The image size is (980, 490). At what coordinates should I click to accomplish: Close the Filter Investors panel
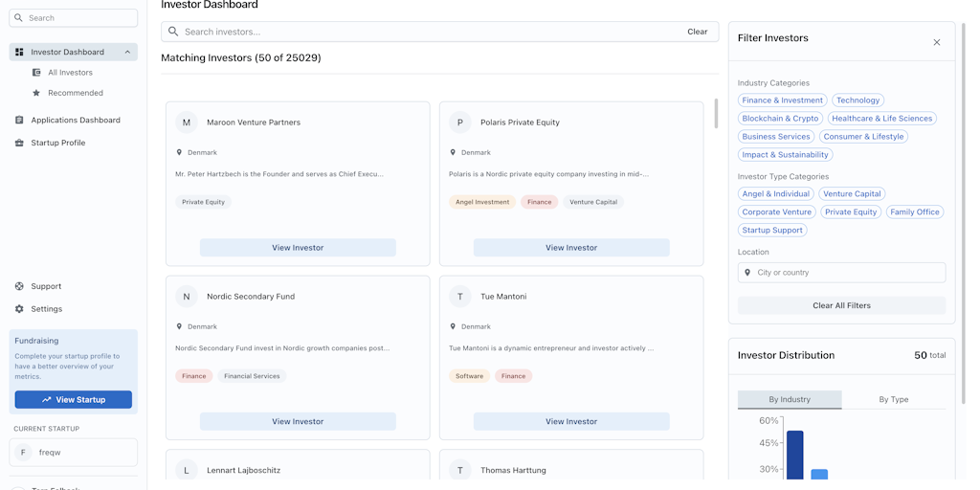(936, 42)
